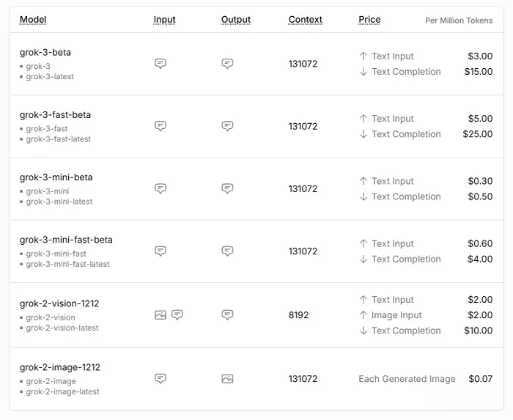The width and height of the screenshot is (513, 420).
Task: Click the grok-3-latest alias
Action: point(50,76)
